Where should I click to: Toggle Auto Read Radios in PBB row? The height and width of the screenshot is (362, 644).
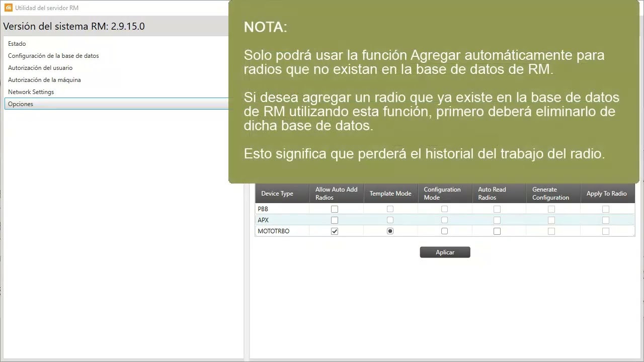pos(497,209)
